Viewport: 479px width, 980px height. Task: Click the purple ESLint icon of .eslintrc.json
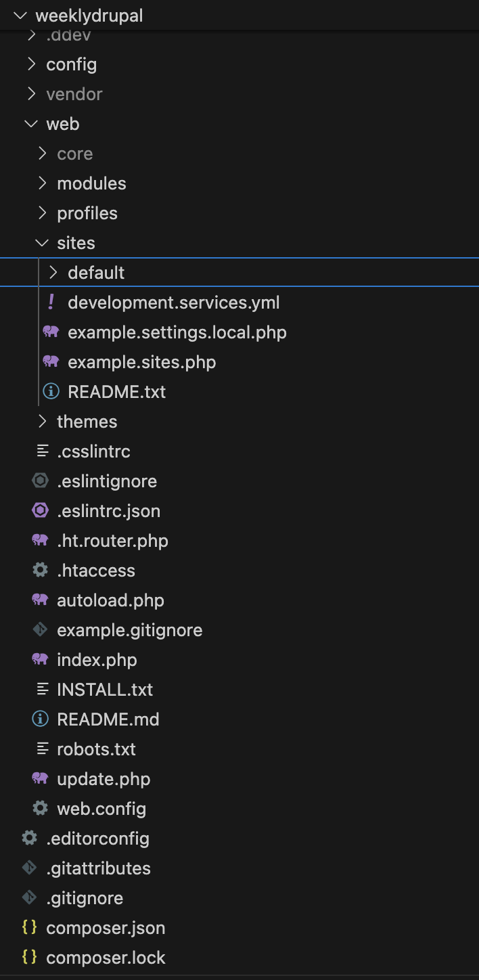[40, 511]
